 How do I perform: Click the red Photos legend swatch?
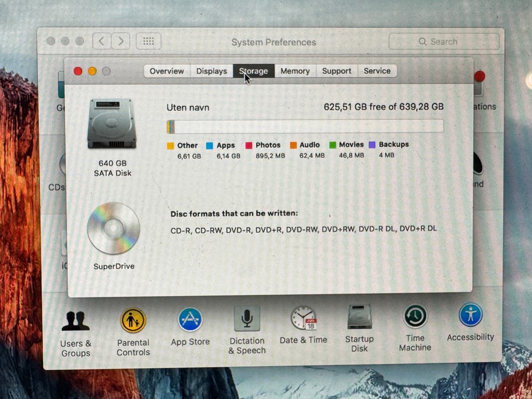click(249, 146)
